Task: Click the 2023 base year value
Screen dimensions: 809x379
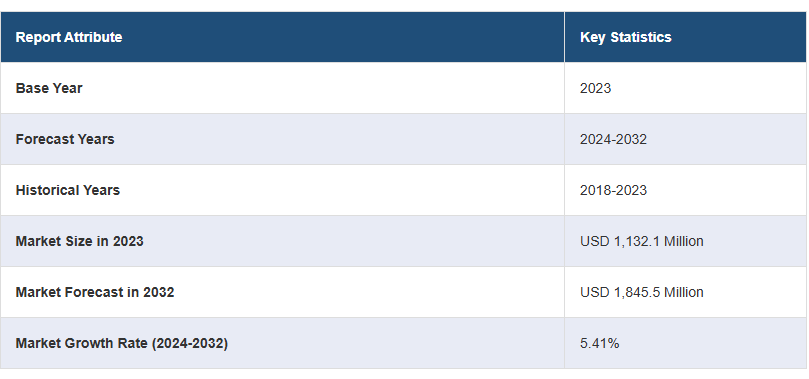Action: click(x=595, y=88)
